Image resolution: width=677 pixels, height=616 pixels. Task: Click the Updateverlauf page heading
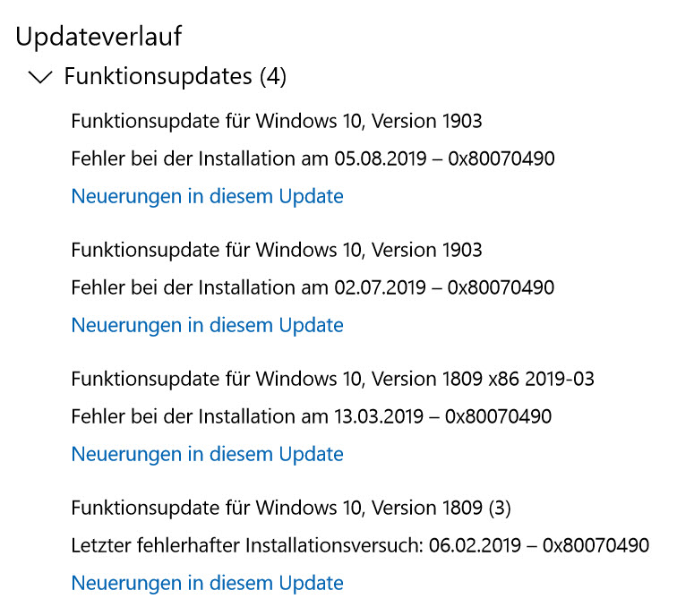[x=99, y=36]
